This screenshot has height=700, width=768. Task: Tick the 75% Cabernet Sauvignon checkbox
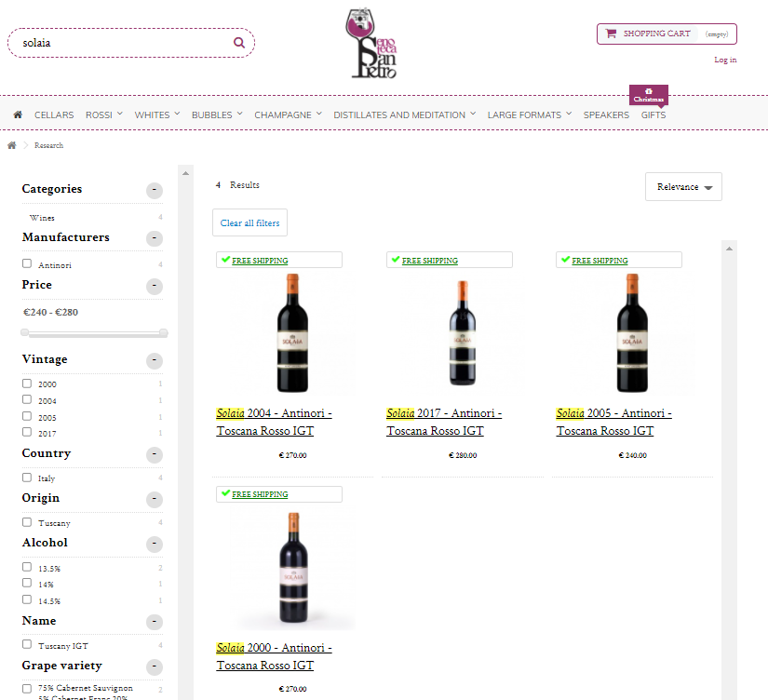(x=27, y=689)
